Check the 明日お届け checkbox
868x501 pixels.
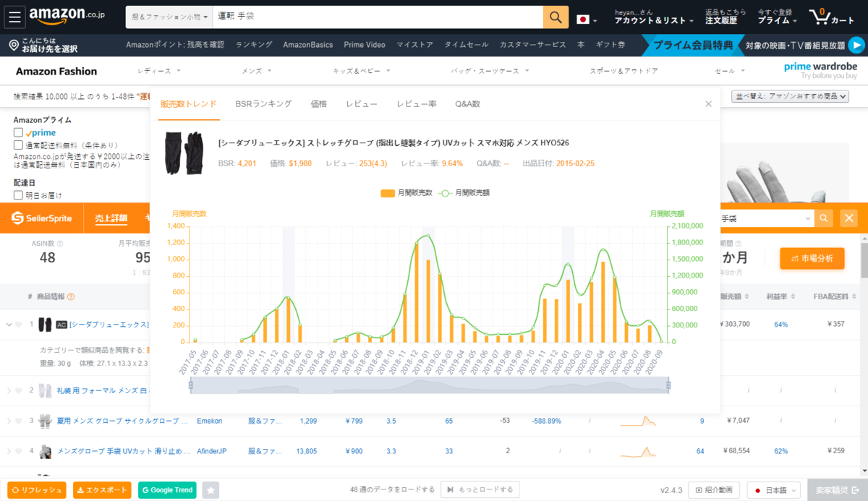19,195
